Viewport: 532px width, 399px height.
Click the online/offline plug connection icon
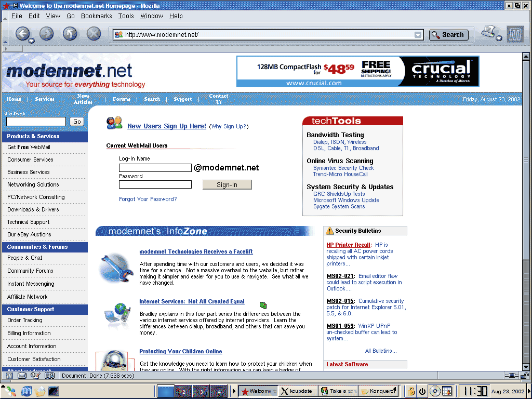pyautogui.click(x=512, y=375)
